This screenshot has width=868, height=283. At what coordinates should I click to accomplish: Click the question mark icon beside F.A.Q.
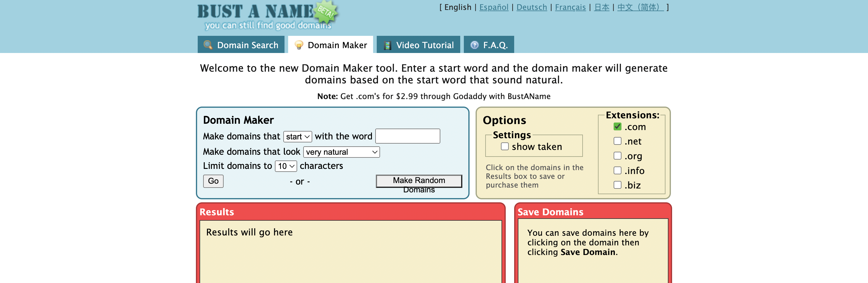474,45
